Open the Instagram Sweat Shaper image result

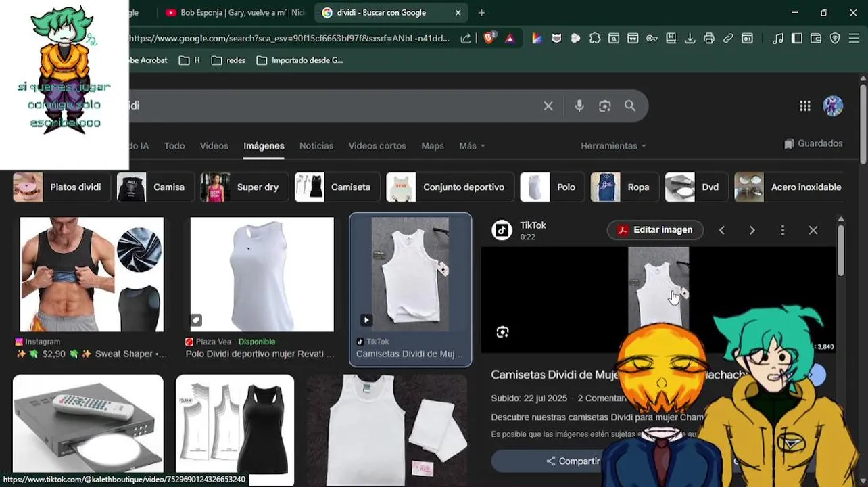click(x=91, y=275)
